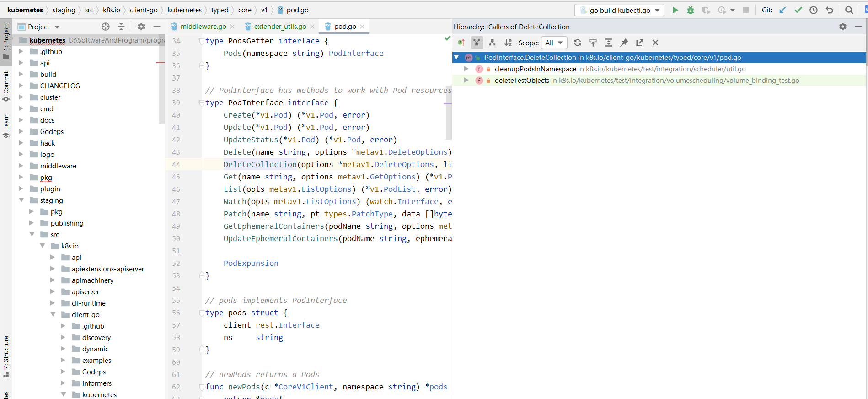Rollback changes with Git undo arrow
The width and height of the screenshot is (868, 399).
point(829,10)
